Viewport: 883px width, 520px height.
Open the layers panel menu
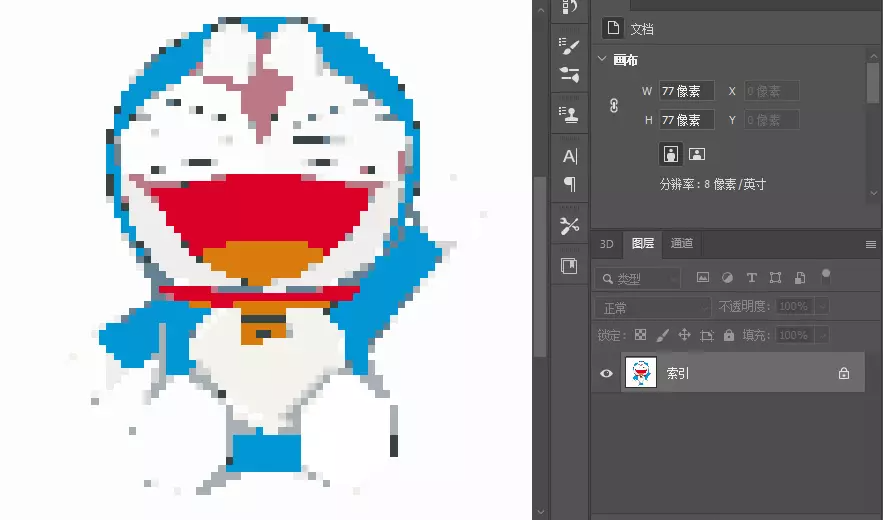tap(871, 244)
